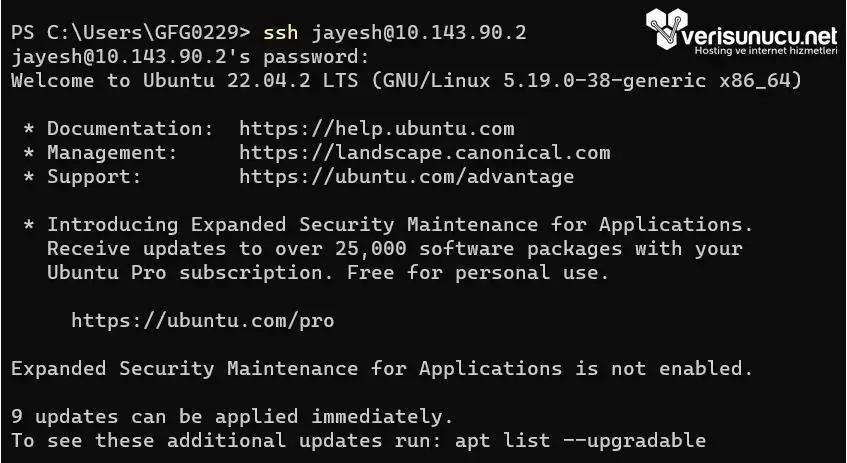Click the verisunucu.net watermark text
The height and width of the screenshot is (463, 847).
point(761,36)
